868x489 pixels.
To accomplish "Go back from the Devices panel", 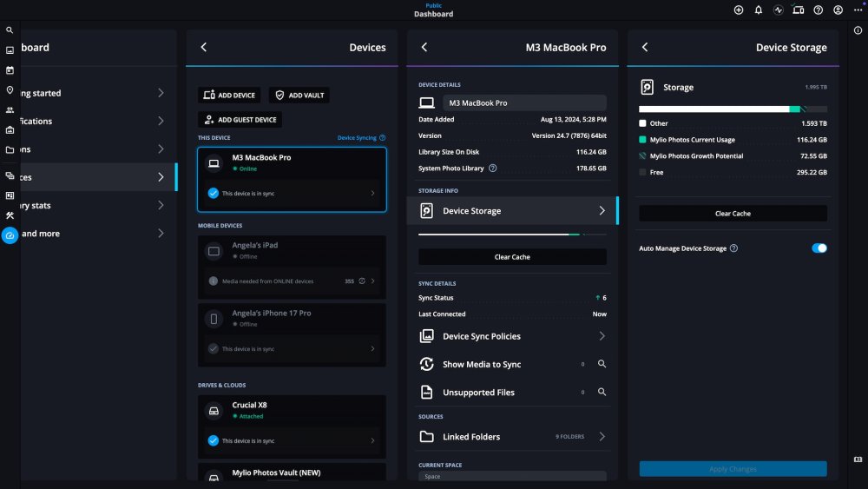I will pos(204,47).
